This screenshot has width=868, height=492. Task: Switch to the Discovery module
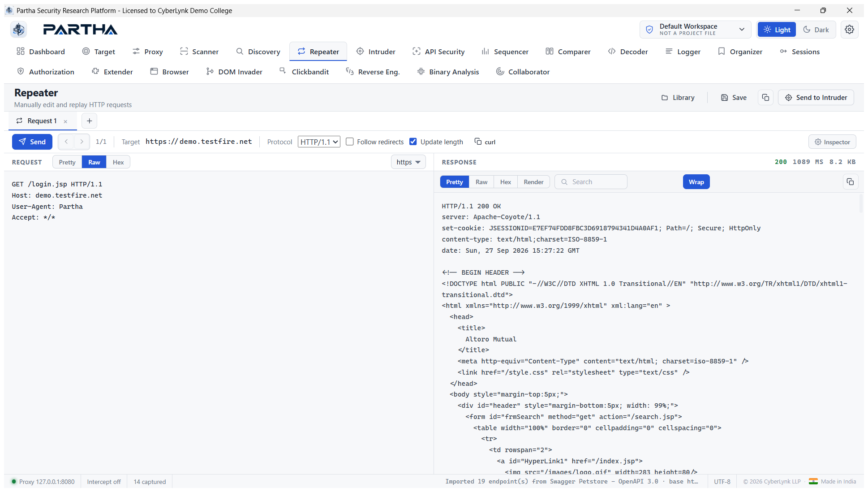258,52
